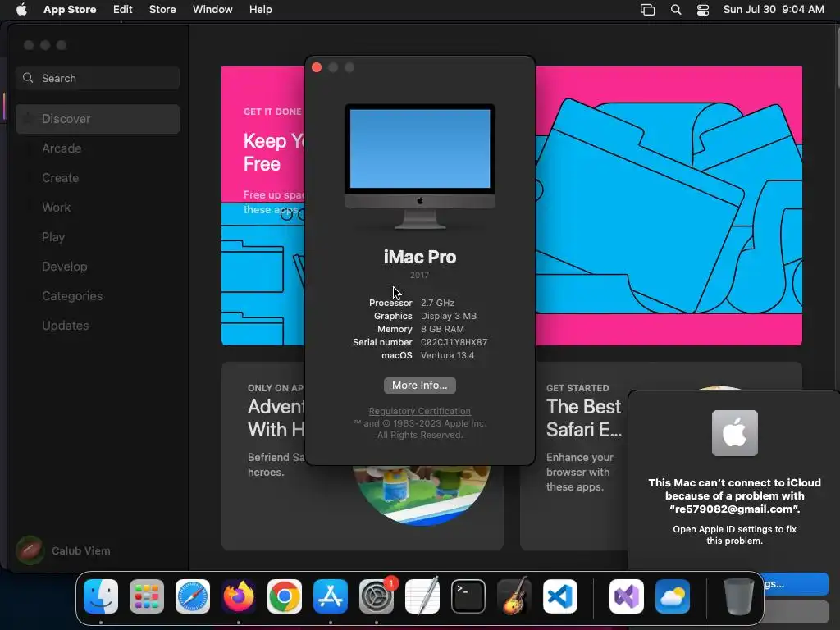Click the 2.7 GHz processor value
The height and width of the screenshot is (630, 840).
(x=437, y=303)
